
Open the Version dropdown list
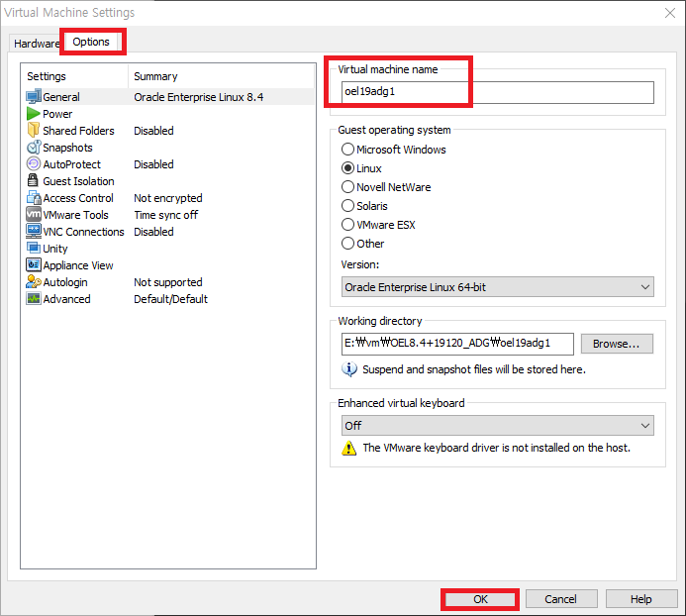(x=498, y=287)
